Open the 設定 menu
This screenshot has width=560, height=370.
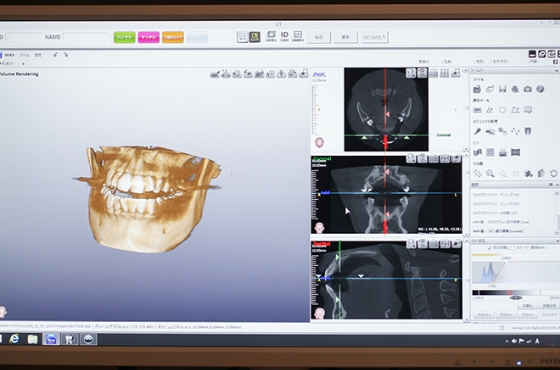pyautogui.click(x=38, y=55)
